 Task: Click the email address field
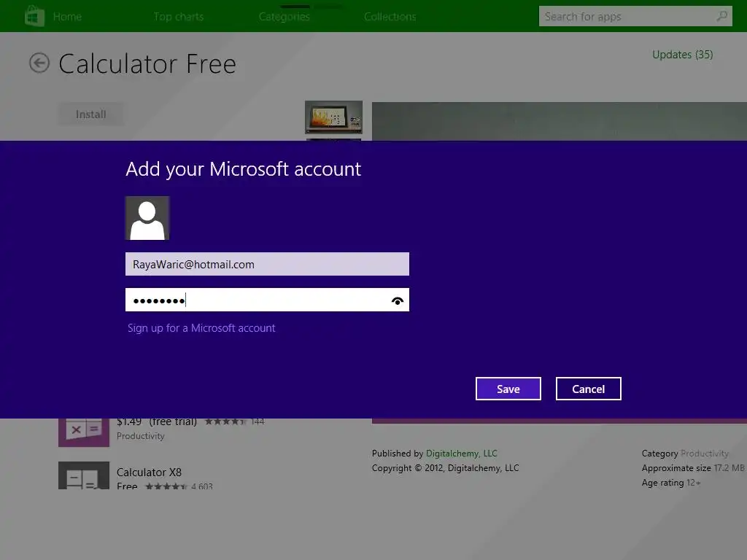click(x=267, y=264)
